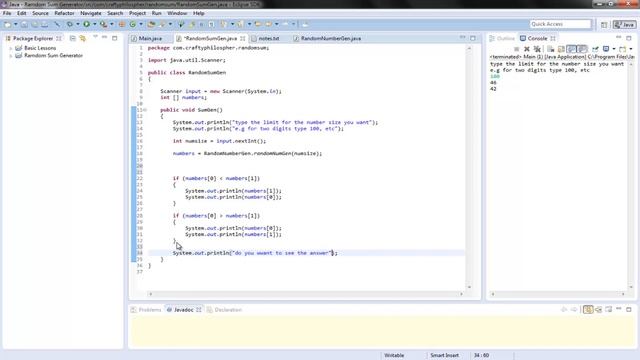Open the Refactor menu
The width and height of the screenshot is (640, 360).
pyautogui.click(x=64, y=13)
